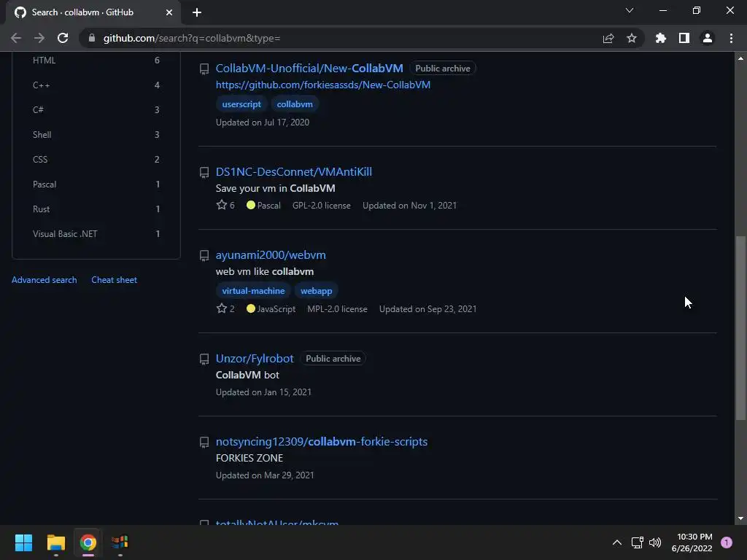Open a new browser tab

click(x=197, y=12)
